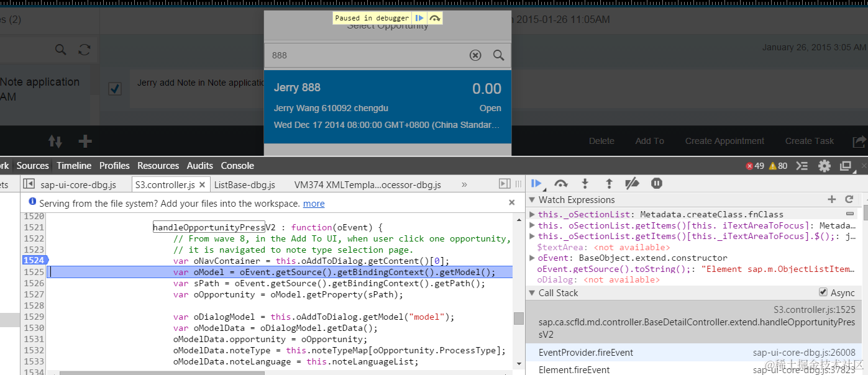Click the master list search icon
The width and height of the screenshot is (868, 375).
point(60,50)
